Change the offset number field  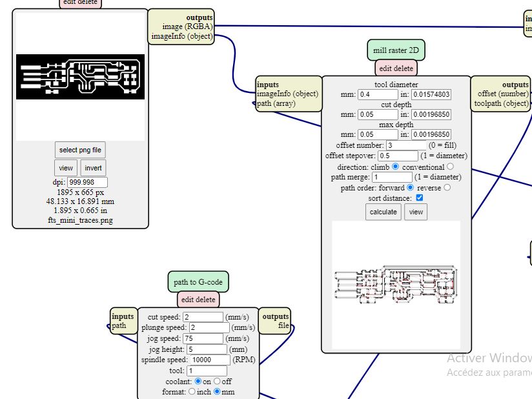[x=406, y=145]
